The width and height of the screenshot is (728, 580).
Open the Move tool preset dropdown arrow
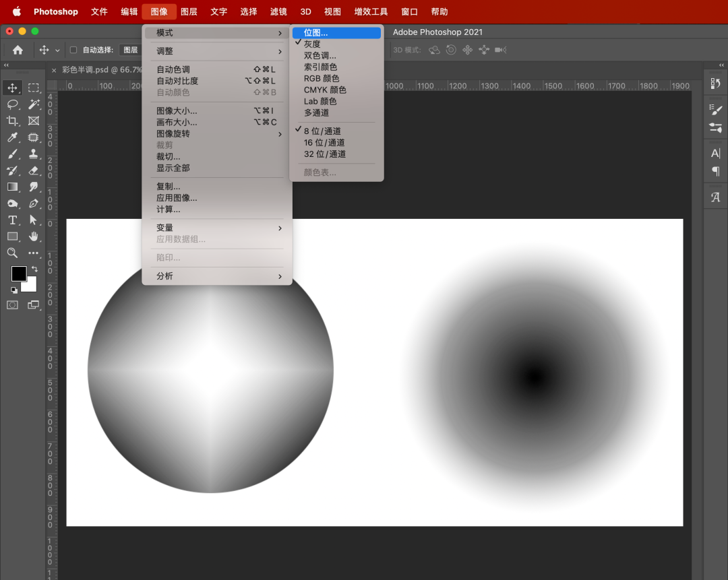(57, 51)
